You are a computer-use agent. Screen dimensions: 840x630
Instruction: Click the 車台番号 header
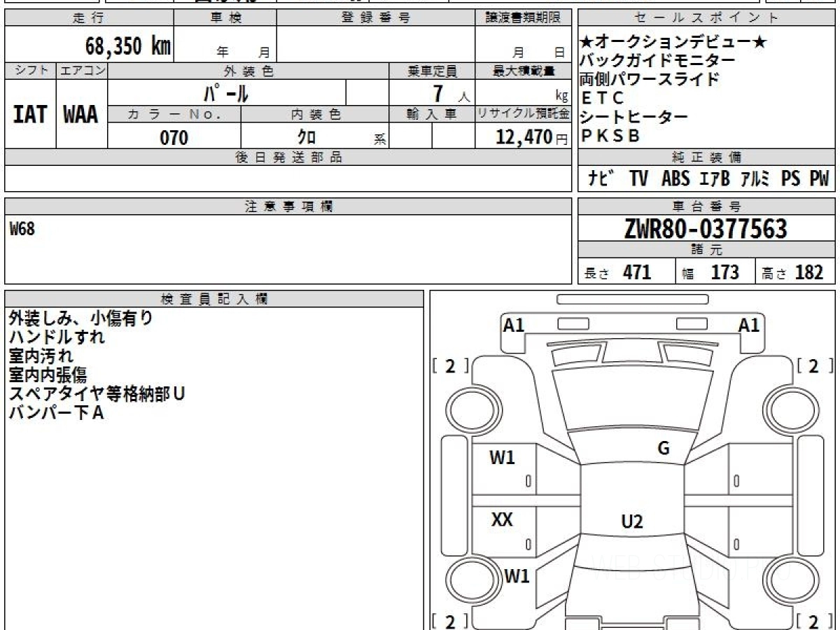(x=707, y=206)
